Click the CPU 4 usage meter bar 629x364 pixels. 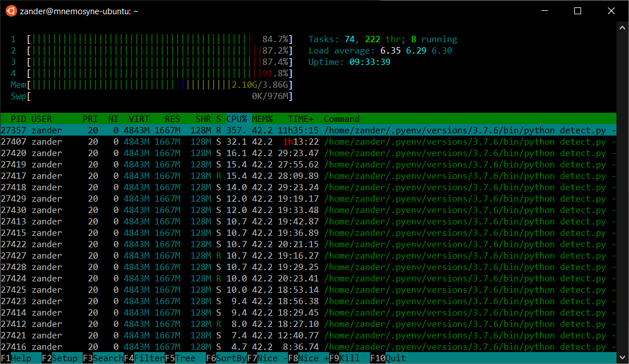[160, 73]
